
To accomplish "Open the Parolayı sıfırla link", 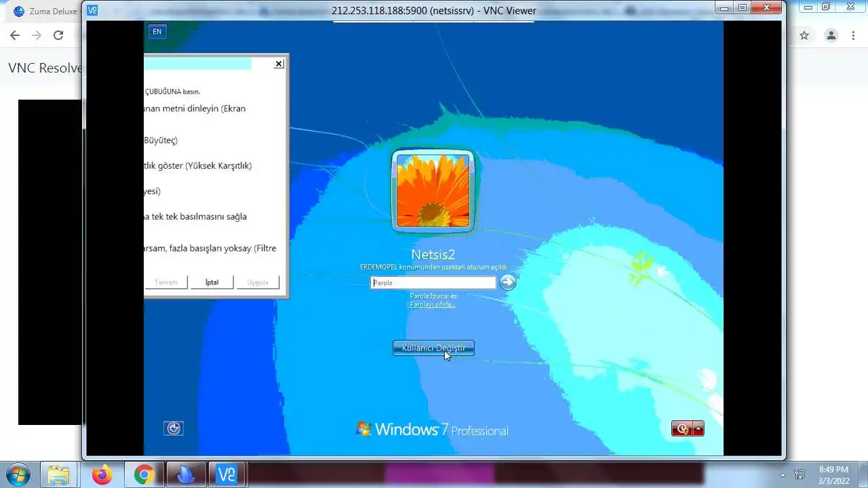I will [433, 305].
